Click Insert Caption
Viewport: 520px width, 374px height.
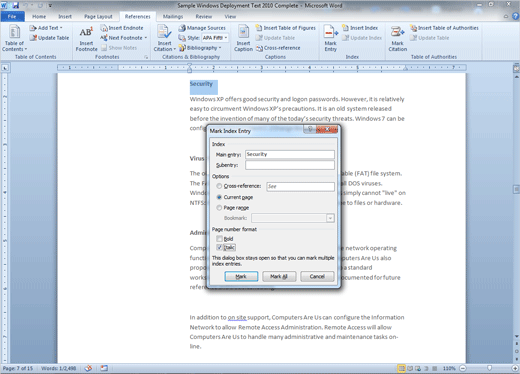[243, 39]
